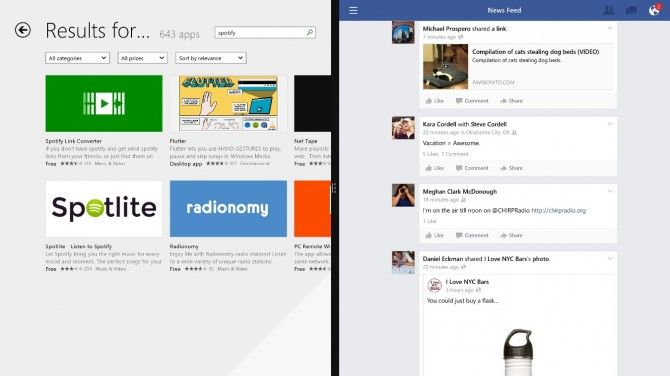This screenshot has width=670, height=376.
Task: Share Meghan Clark McDonough's post
Action: pos(511,235)
